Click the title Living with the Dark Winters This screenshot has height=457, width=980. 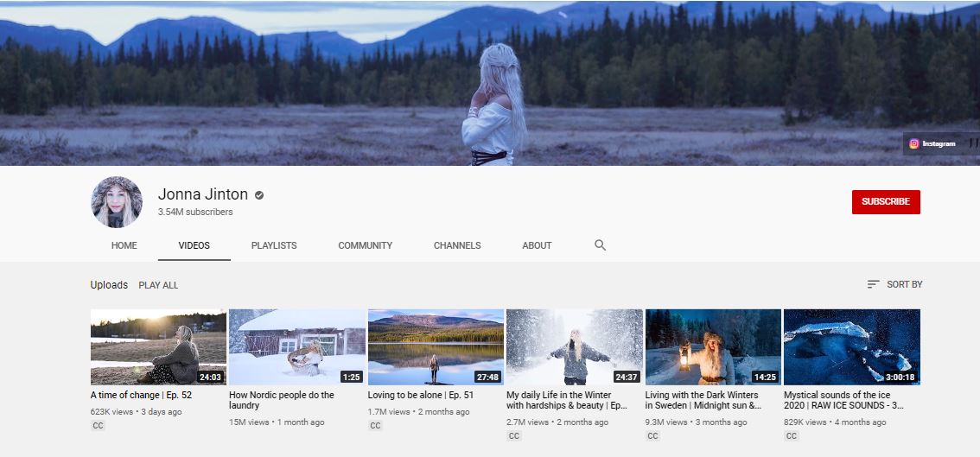[x=703, y=400]
